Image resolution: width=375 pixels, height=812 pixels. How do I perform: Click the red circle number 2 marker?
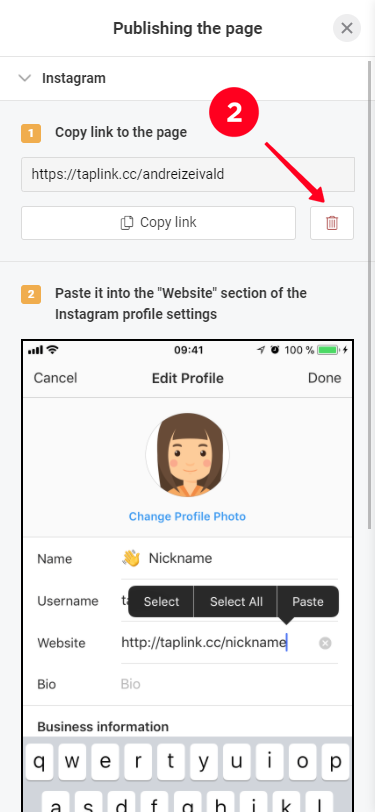point(234,113)
